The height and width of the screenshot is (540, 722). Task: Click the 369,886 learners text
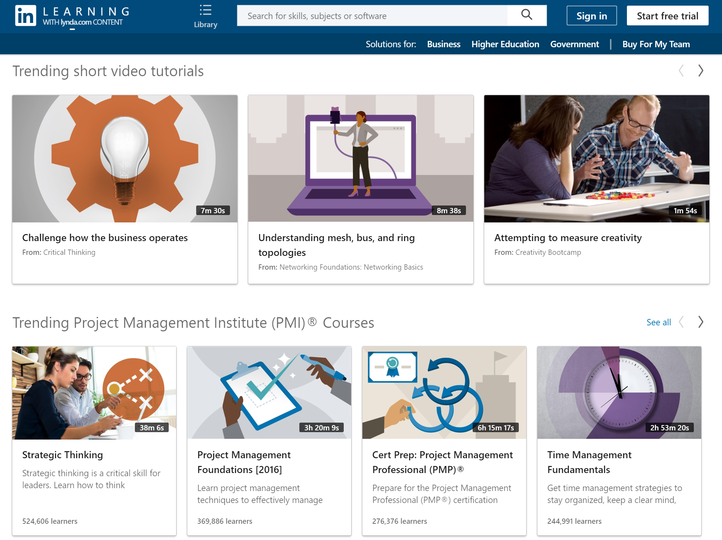[x=225, y=521]
